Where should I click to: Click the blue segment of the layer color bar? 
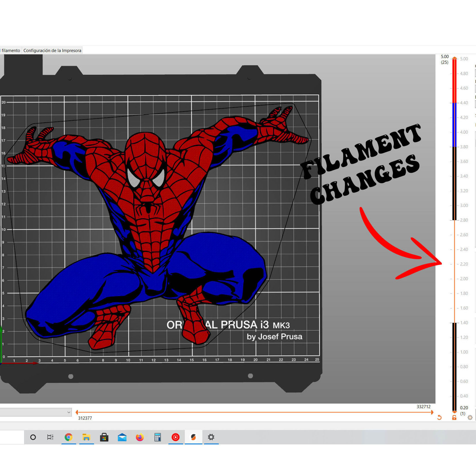coord(454,125)
